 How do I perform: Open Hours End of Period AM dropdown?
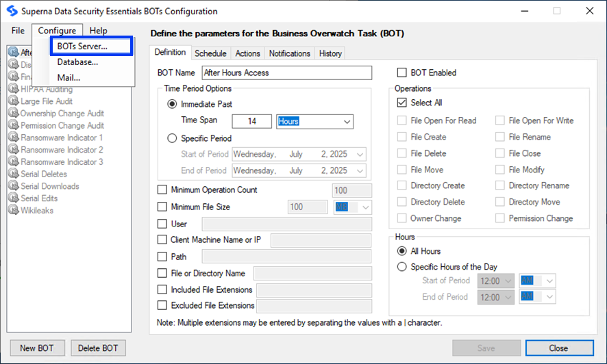(538, 297)
